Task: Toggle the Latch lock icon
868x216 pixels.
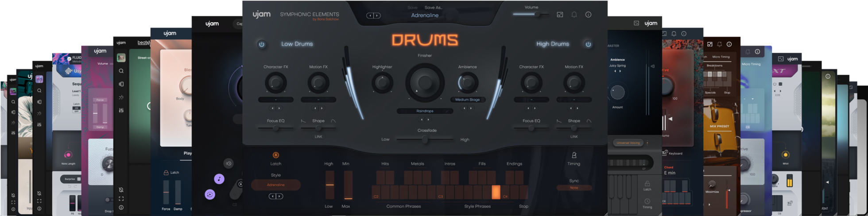Action: click(x=275, y=155)
